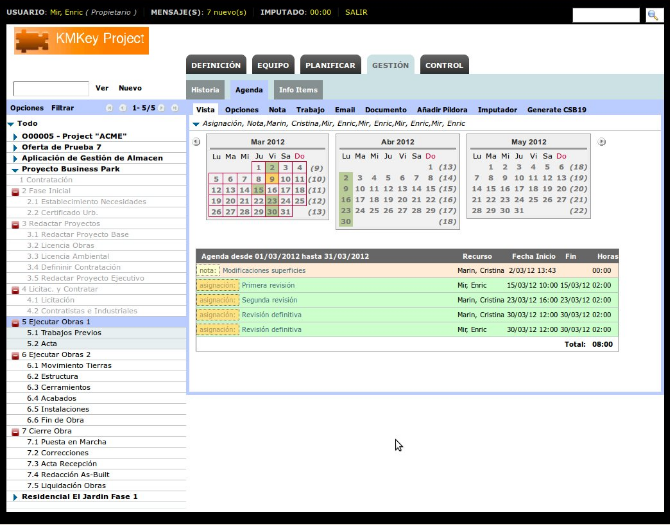Click the first page arrow in project pager
This screenshot has height=525, width=670.
[x=109, y=107]
